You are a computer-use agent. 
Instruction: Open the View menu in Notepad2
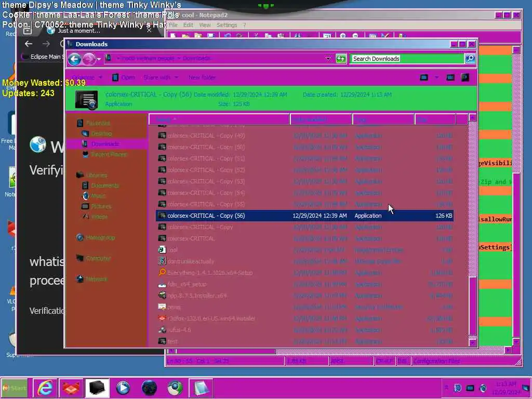205,25
